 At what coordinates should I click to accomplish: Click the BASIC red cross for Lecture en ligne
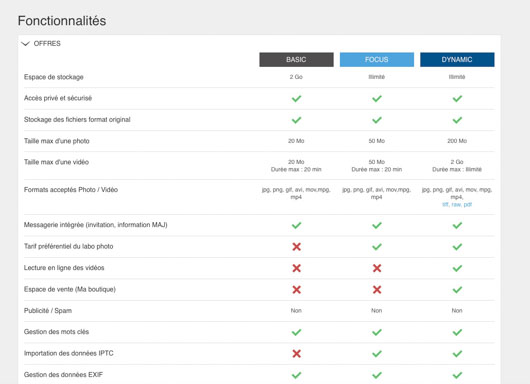[296, 268]
